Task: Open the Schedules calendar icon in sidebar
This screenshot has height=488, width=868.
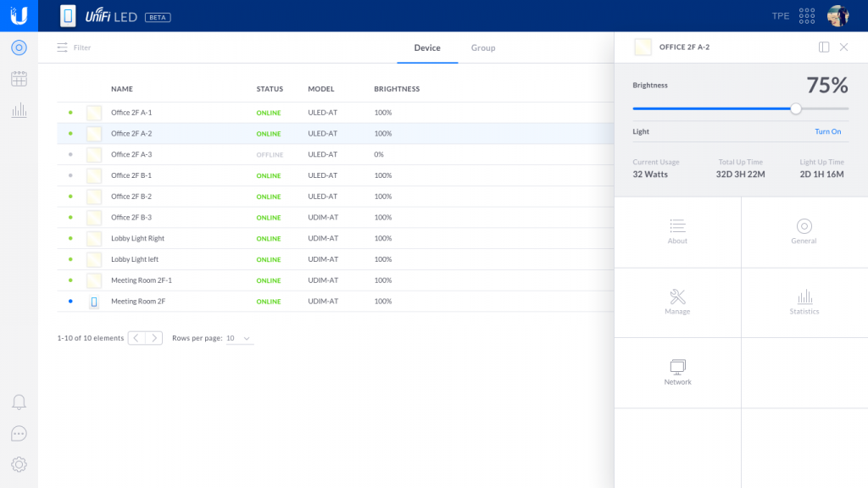Action: coord(19,79)
